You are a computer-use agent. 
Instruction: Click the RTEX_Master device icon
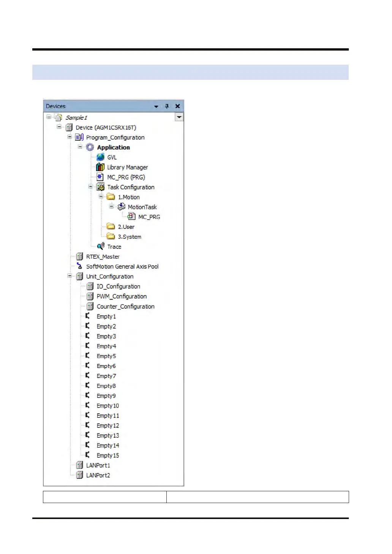[x=79, y=256]
